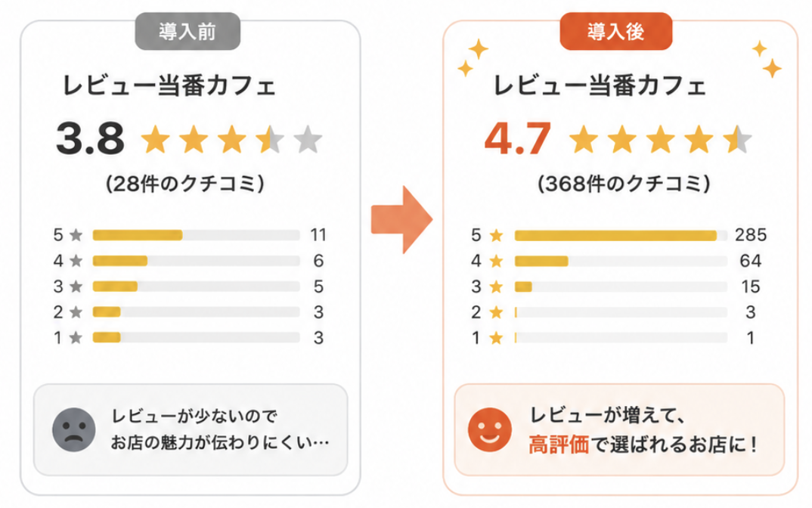
Task: Click the fully gray fifth star beside 3.8
Action: click(308, 139)
